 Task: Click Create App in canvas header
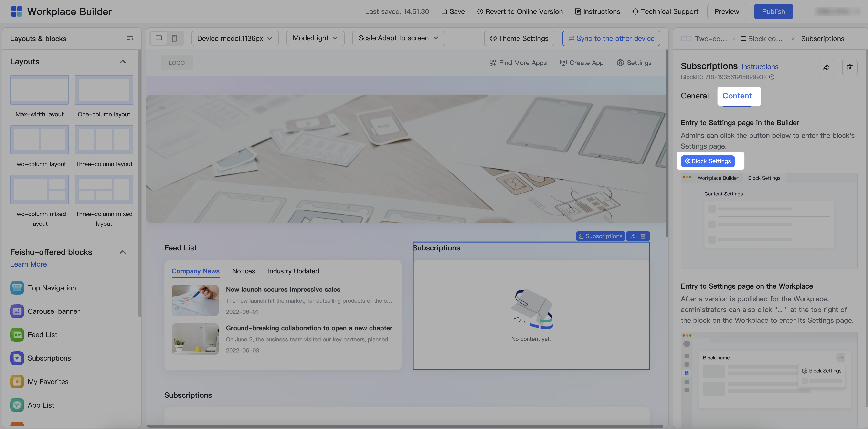[x=582, y=63]
